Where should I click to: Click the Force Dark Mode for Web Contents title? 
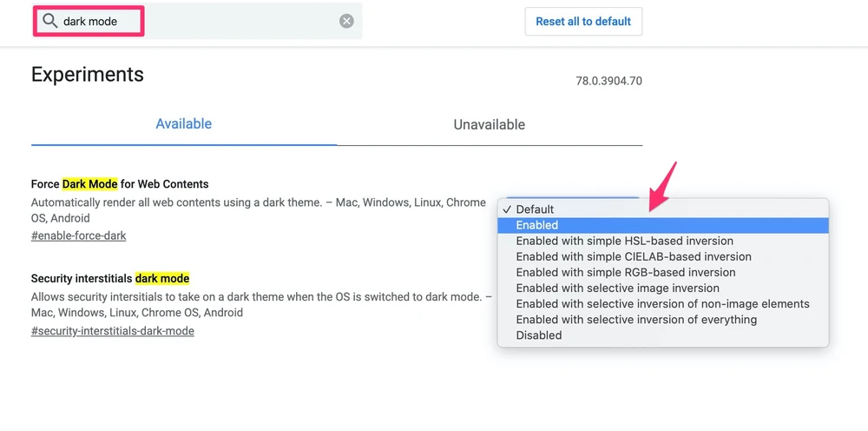pyautogui.click(x=120, y=184)
